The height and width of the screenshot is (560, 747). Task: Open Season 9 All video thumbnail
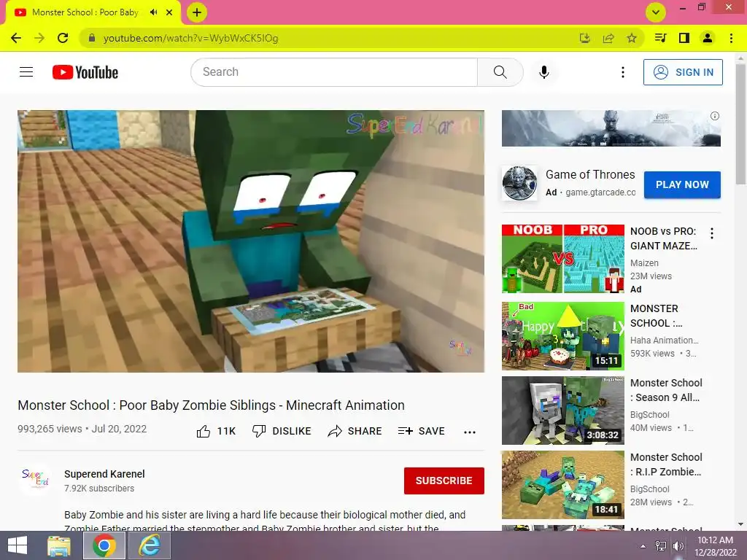[562, 411]
